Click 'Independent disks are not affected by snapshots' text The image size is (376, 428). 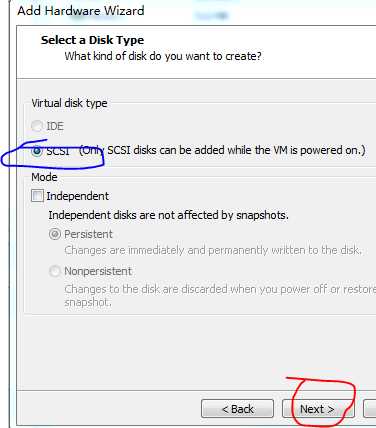pos(169,215)
